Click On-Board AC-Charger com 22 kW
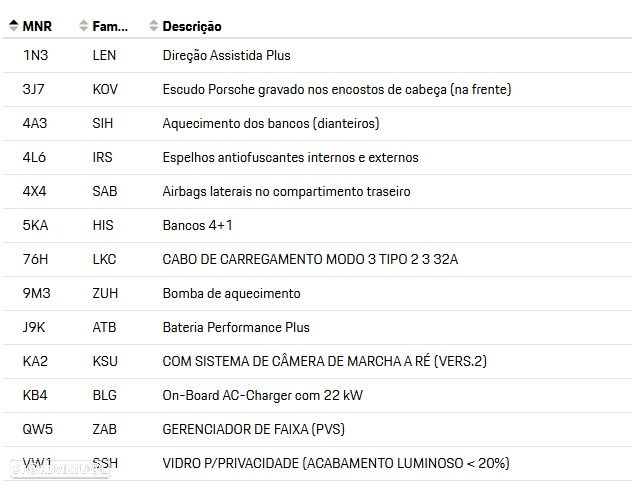 (262, 395)
